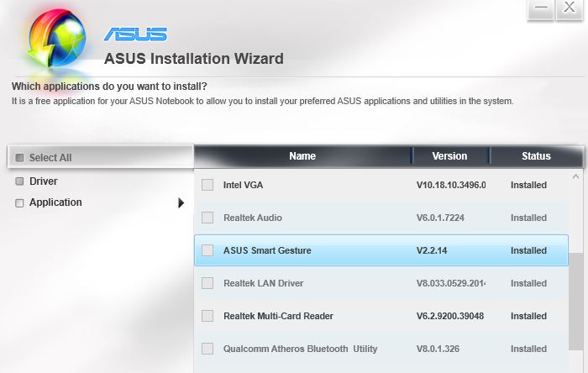Tick the Realtek Audio checkbox
Image resolution: width=588 pixels, height=373 pixels.
[207, 218]
